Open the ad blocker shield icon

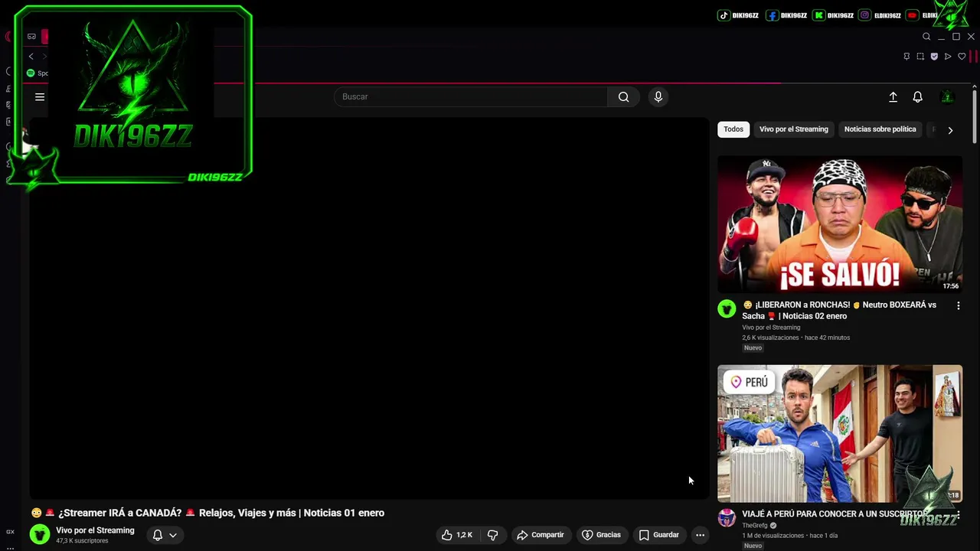point(934,57)
